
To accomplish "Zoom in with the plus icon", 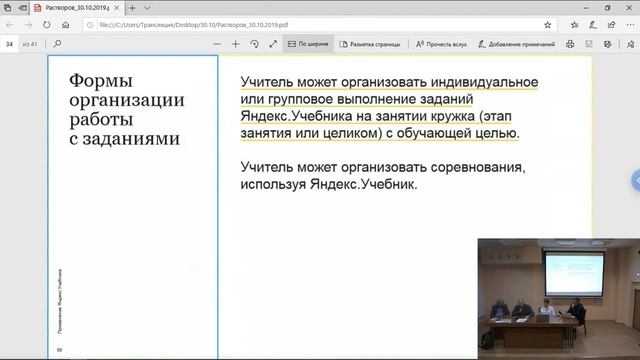I will pyautogui.click(x=236, y=44).
